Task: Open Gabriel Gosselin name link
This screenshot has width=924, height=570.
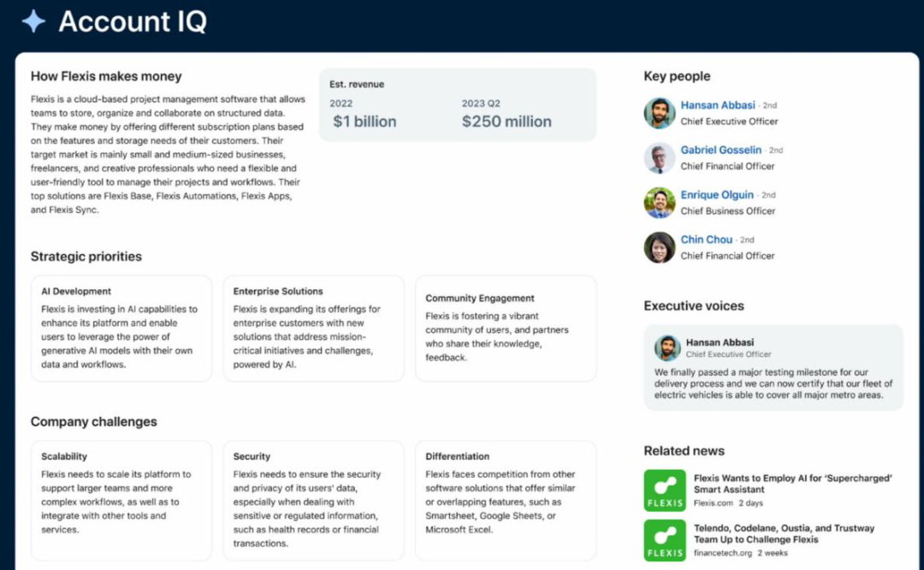Action: (720, 150)
